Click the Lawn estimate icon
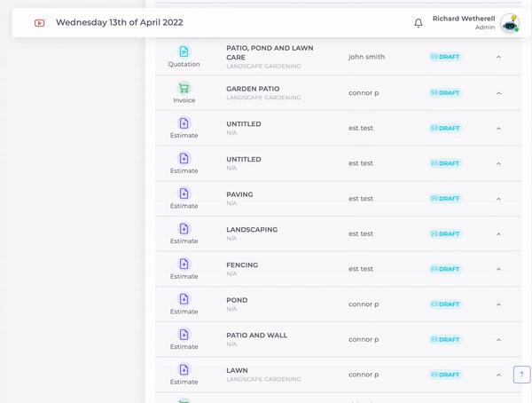This screenshot has width=532, height=403. coord(184,370)
